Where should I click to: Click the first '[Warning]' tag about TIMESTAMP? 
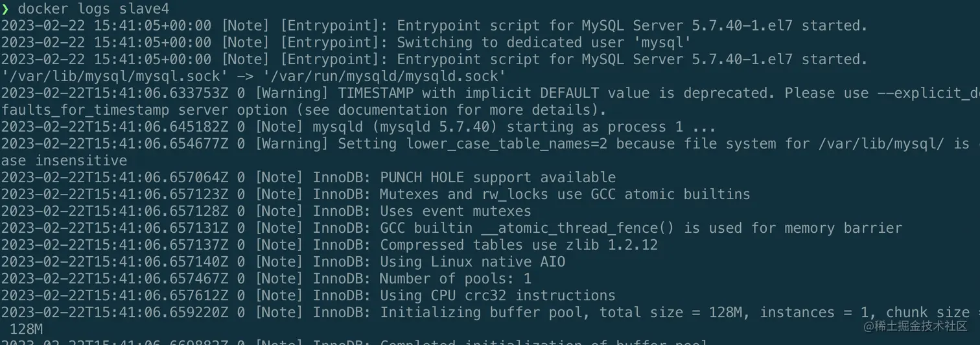[x=292, y=93]
